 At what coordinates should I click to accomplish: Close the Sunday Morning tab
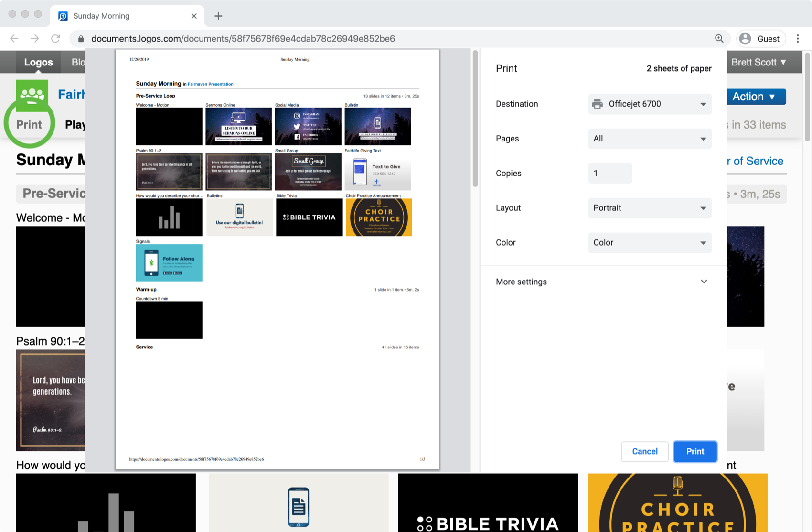tap(194, 16)
